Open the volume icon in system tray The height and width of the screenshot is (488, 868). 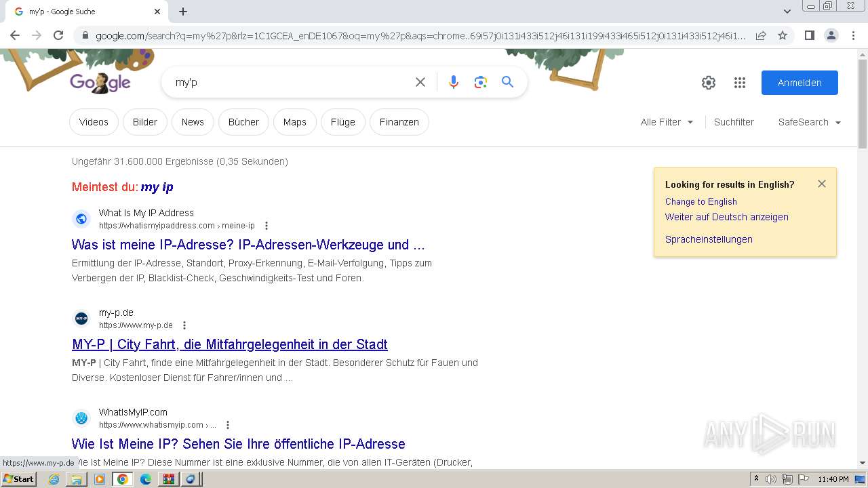tap(771, 479)
